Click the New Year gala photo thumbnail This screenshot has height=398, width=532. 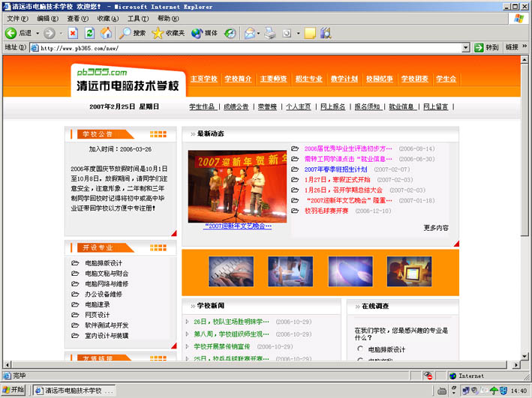[x=237, y=186]
